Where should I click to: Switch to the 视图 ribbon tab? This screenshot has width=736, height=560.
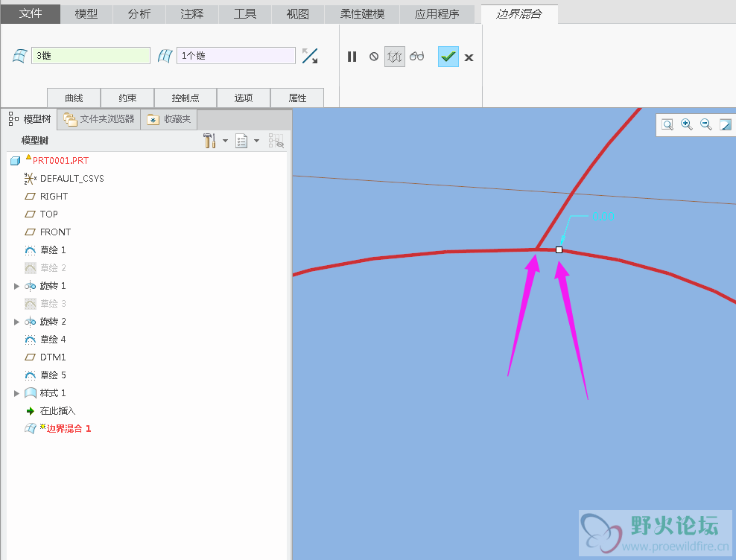coord(297,14)
